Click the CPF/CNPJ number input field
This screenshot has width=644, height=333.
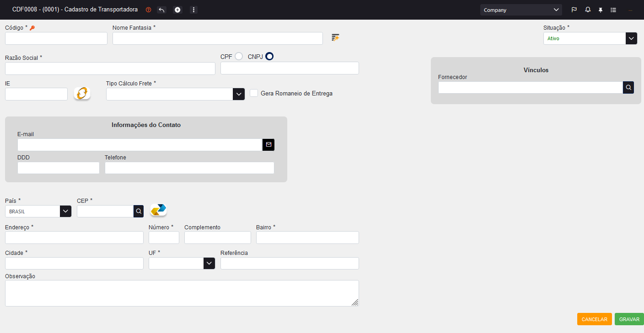pyautogui.click(x=290, y=68)
